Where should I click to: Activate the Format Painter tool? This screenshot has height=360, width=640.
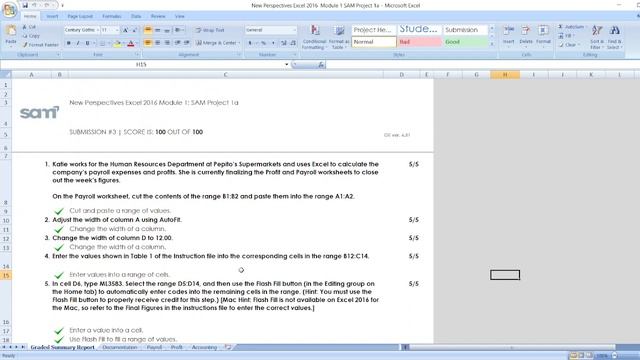point(40,45)
